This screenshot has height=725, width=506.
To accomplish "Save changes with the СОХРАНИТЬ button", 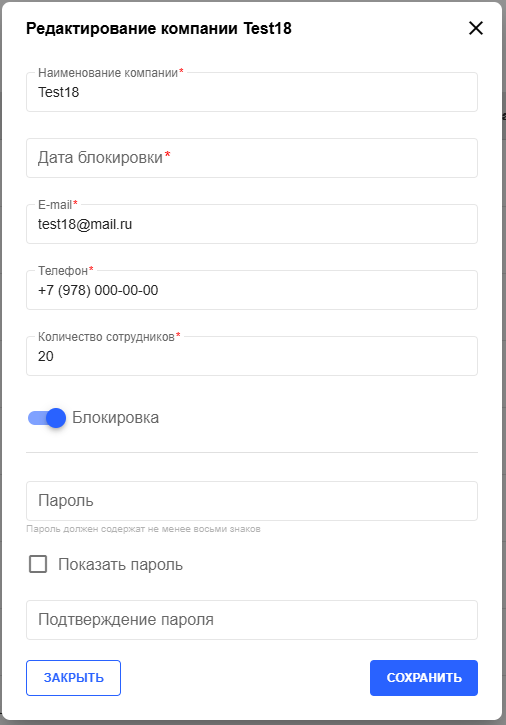I will click(x=424, y=678).
